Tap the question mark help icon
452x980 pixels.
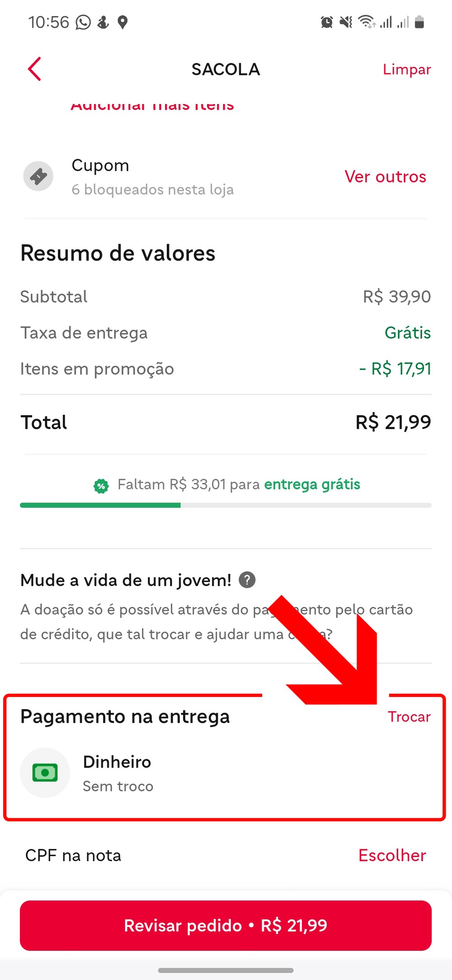(247, 580)
